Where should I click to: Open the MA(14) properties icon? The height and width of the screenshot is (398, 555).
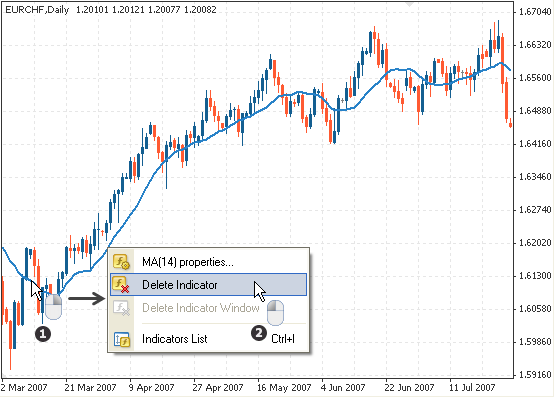(x=121, y=262)
